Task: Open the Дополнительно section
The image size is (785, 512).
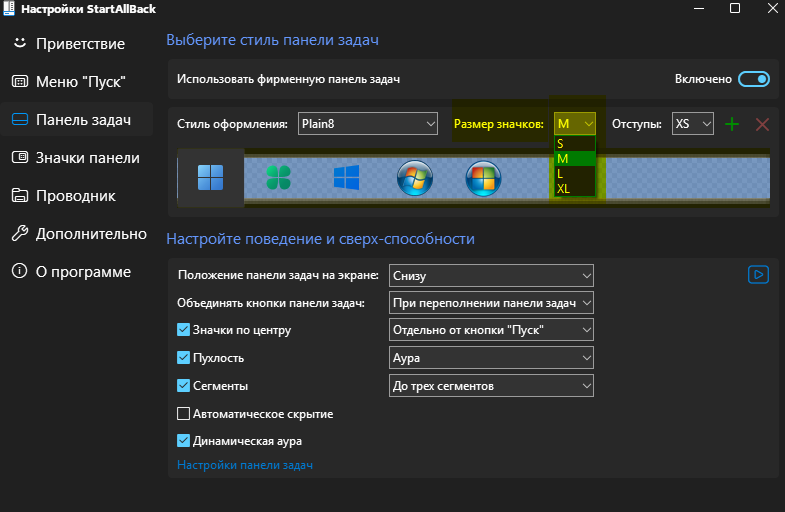Action: pyautogui.click(x=77, y=234)
